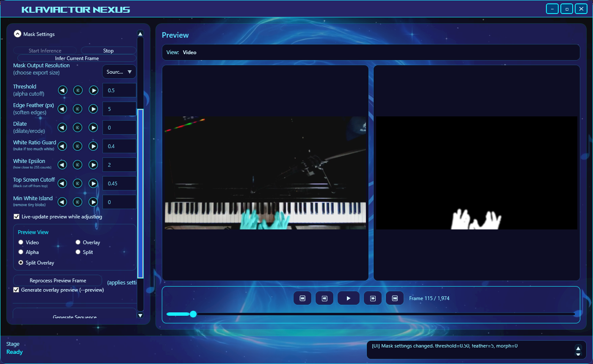Disable Live-update preview while adjusting
Image resolution: width=593 pixels, height=364 pixels.
pos(16,216)
